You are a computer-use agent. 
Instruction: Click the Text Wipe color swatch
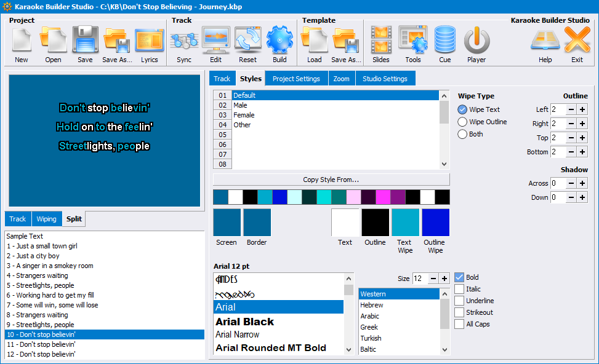(404, 223)
